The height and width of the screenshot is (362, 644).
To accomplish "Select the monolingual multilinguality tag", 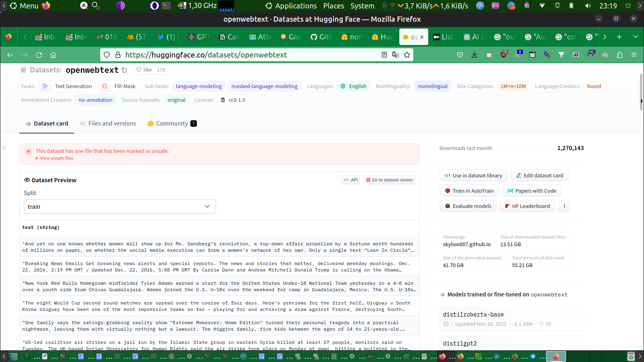I will (433, 86).
